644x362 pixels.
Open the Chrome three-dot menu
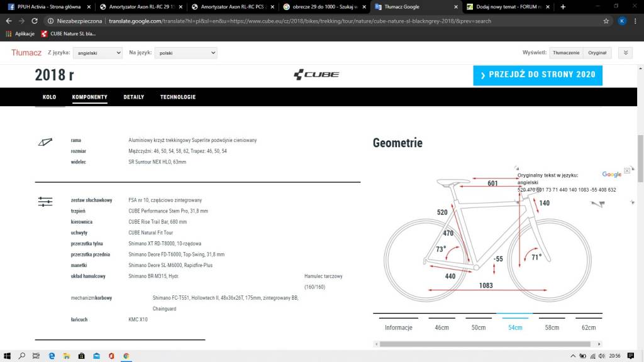(x=635, y=21)
